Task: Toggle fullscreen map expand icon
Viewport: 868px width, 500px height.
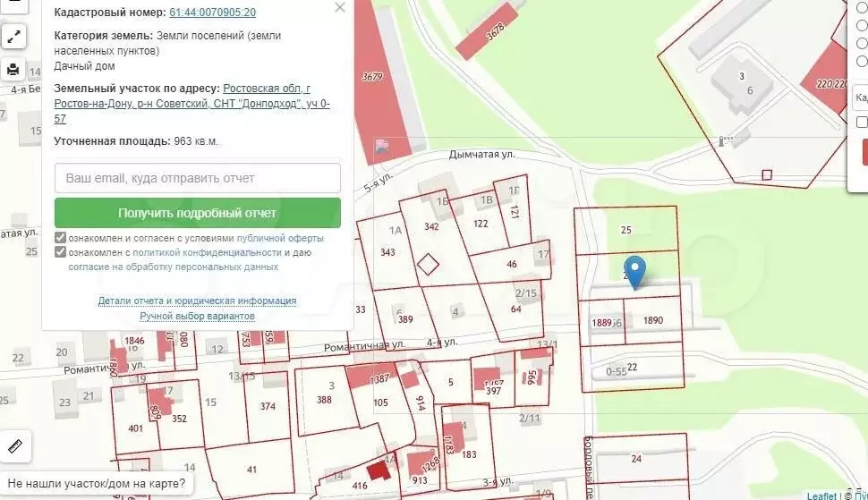Action: (13, 37)
